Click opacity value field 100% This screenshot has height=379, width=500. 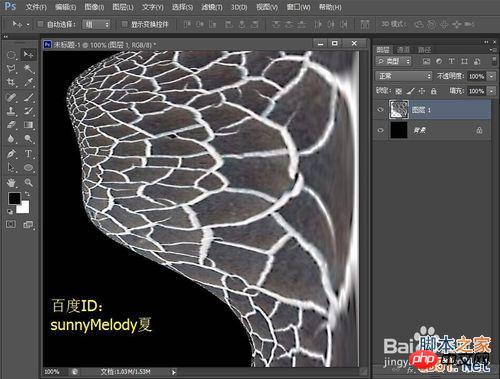[x=476, y=76]
